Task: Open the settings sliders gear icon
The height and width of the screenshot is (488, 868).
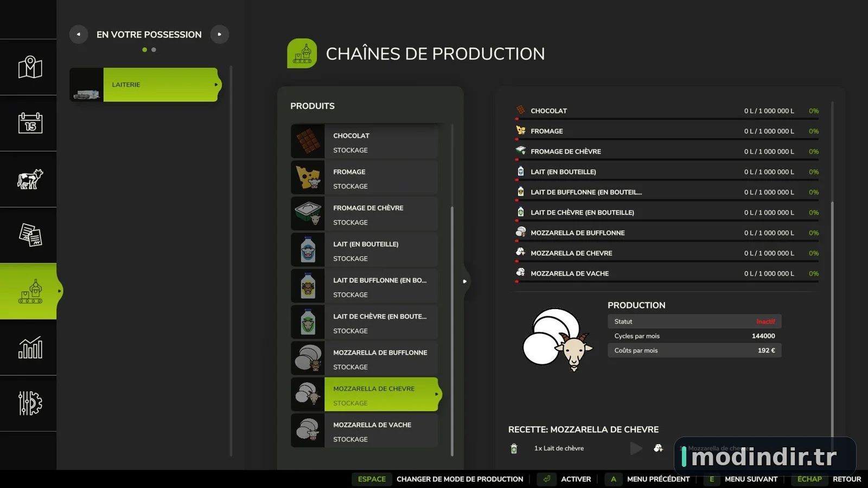Action: coord(30,403)
